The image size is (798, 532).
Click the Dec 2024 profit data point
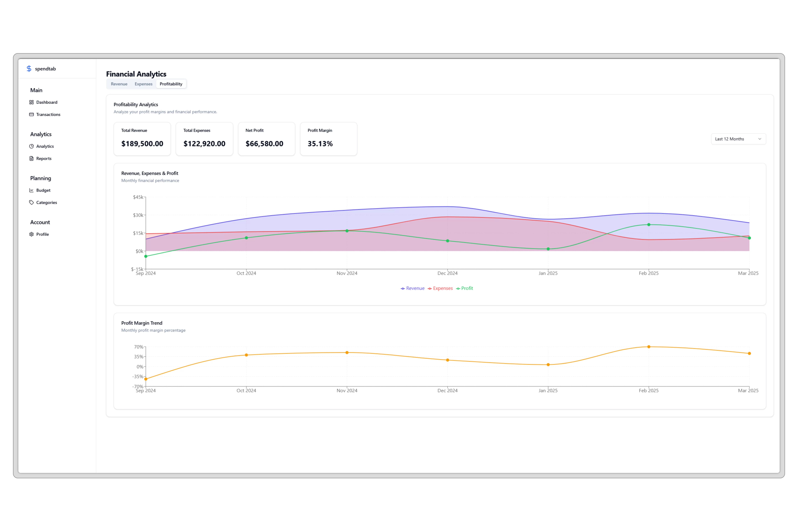click(447, 241)
